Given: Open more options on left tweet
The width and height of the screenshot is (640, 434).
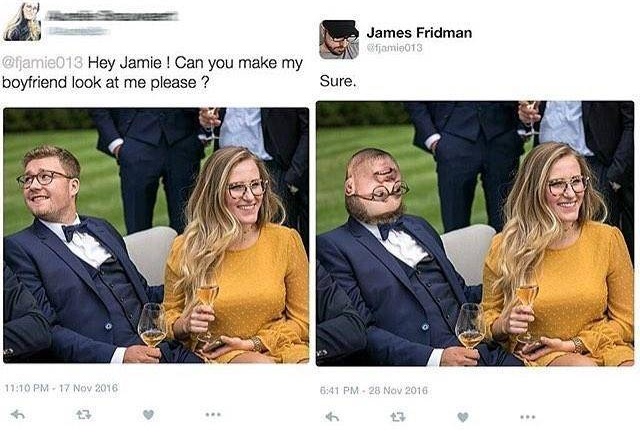Looking at the screenshot, I should tap(213, 414).
